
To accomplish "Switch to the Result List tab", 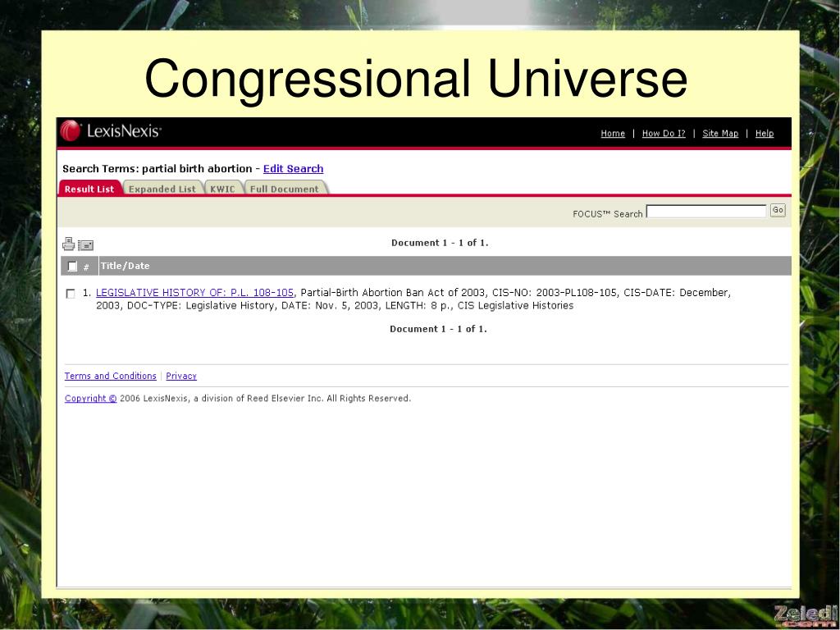I will pos(89,189).
